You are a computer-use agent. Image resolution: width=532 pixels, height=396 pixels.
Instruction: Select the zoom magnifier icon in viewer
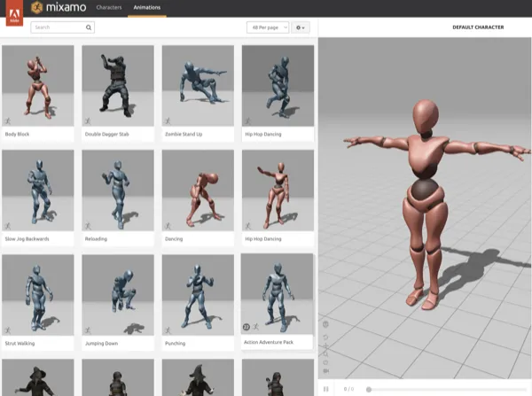click(x=325, y=354)
